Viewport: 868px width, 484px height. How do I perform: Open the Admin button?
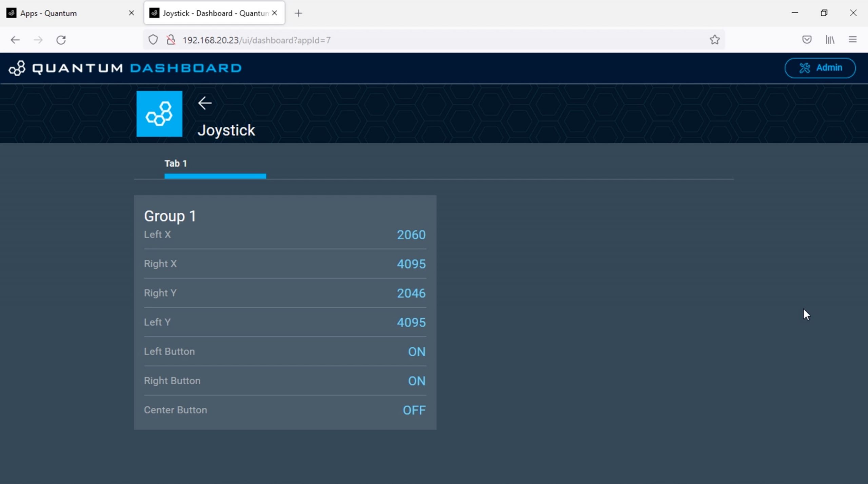point(820,68)
